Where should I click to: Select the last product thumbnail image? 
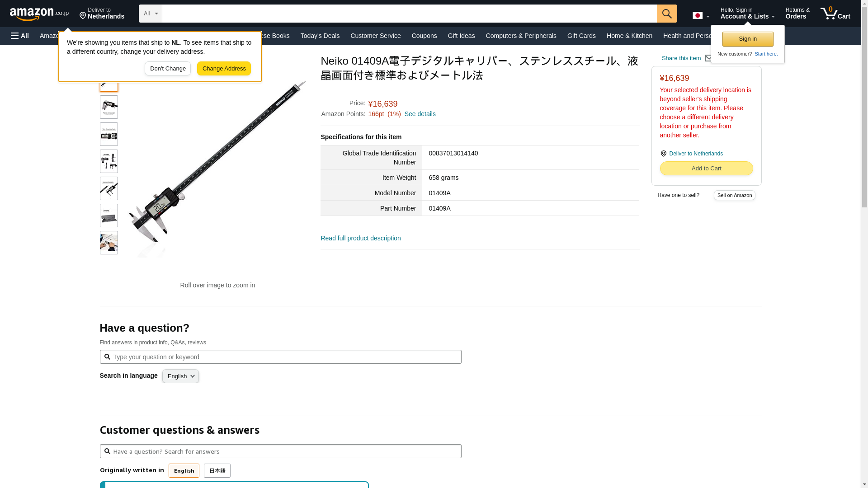108,243
